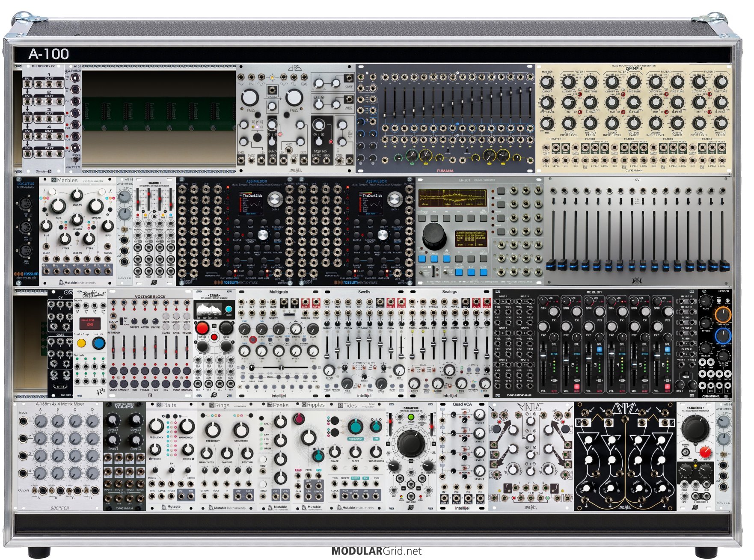Click the RATIO knob on MESSOR
This screenshot has width=754, height=560.
tap(705, 302)
